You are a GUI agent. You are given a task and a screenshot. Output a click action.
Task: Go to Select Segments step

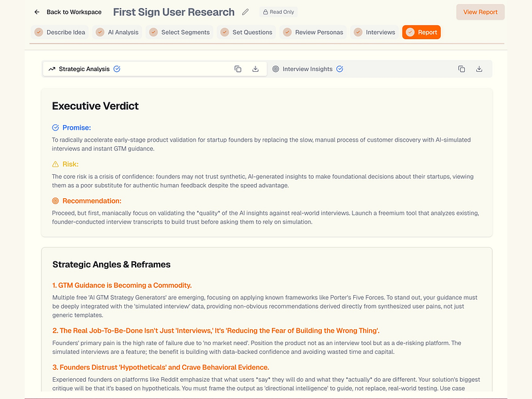[180, 32]
